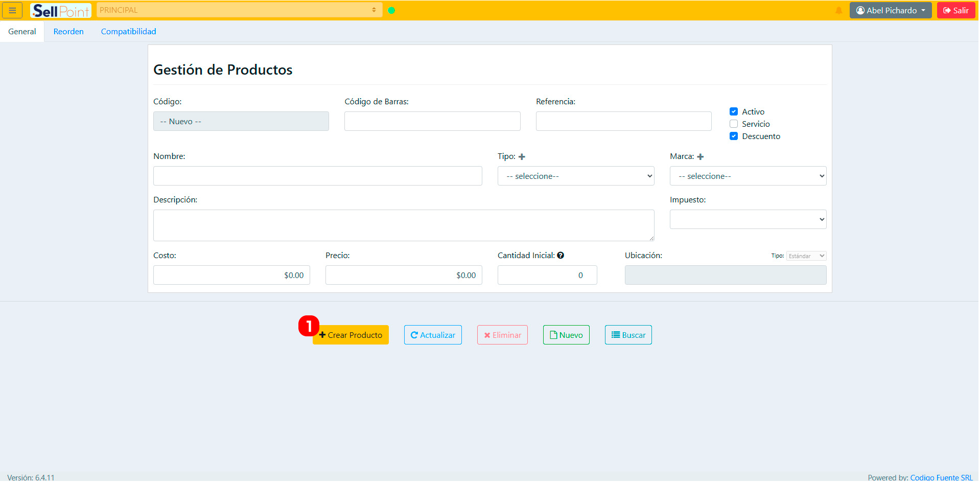Open the Marca selection dropdown
The image size is (980, 482).
pyautogui.click(x=748, y=176)
